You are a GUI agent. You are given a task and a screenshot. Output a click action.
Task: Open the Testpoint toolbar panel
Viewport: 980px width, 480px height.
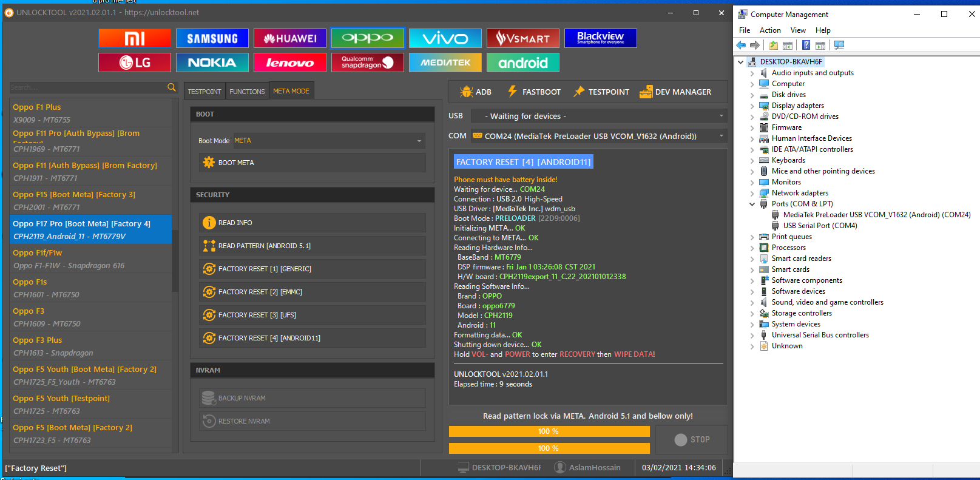(601, 92)
